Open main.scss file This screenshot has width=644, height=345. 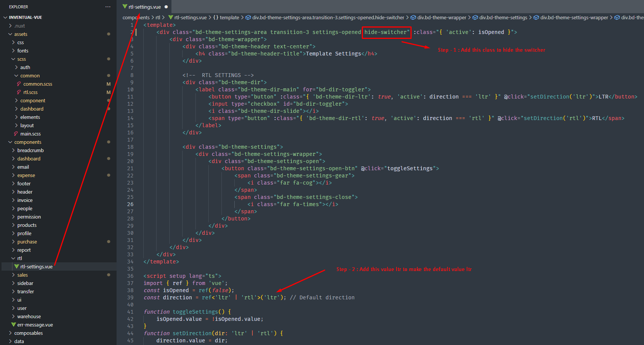[30, 134]
